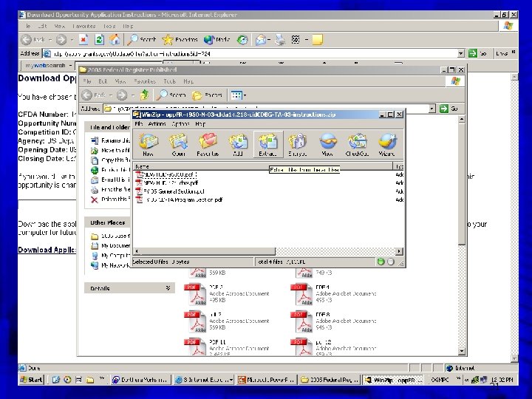The width and height of the screenshot is (532, 399).
Task: Click Extract icon in WinZip toolbar
Action: tap(267, 144)
